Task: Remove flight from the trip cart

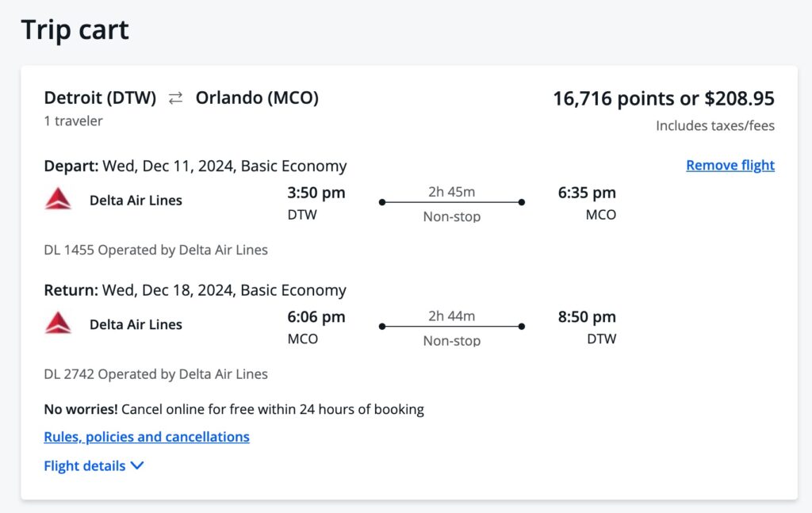Action: 730,165
